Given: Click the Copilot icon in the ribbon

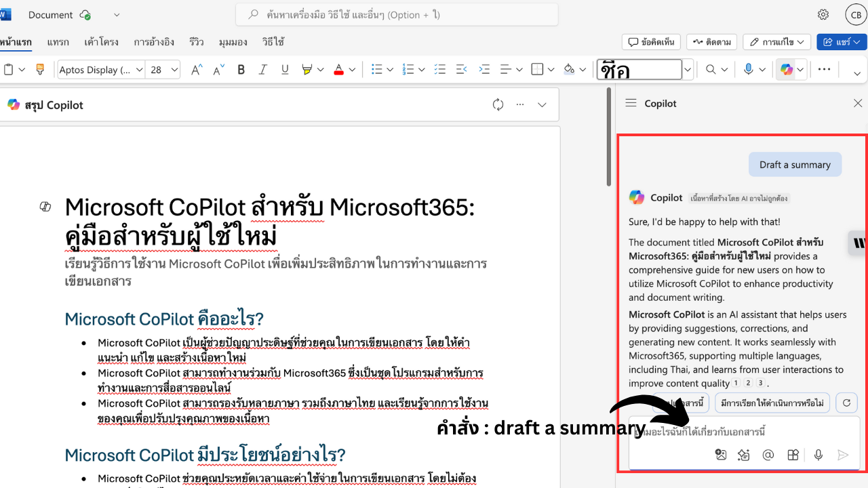Looking at the screenshot, I should click(786, 69).
